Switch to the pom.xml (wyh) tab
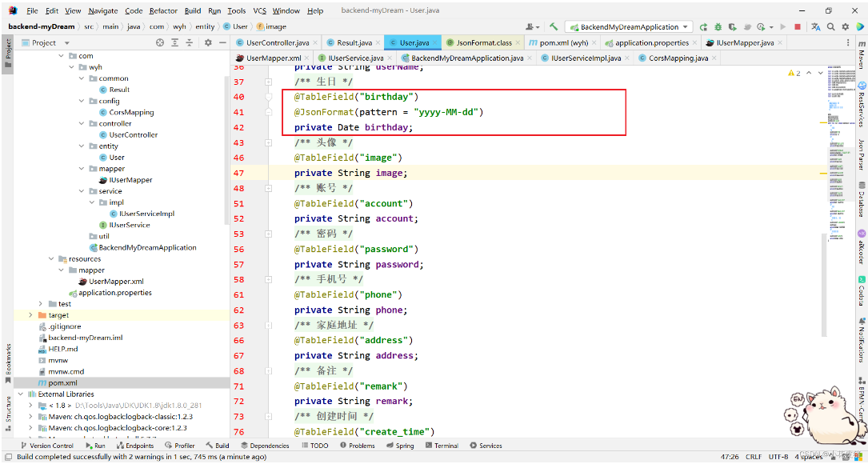This screenshot has width=868, height=468. click(563, 42)
